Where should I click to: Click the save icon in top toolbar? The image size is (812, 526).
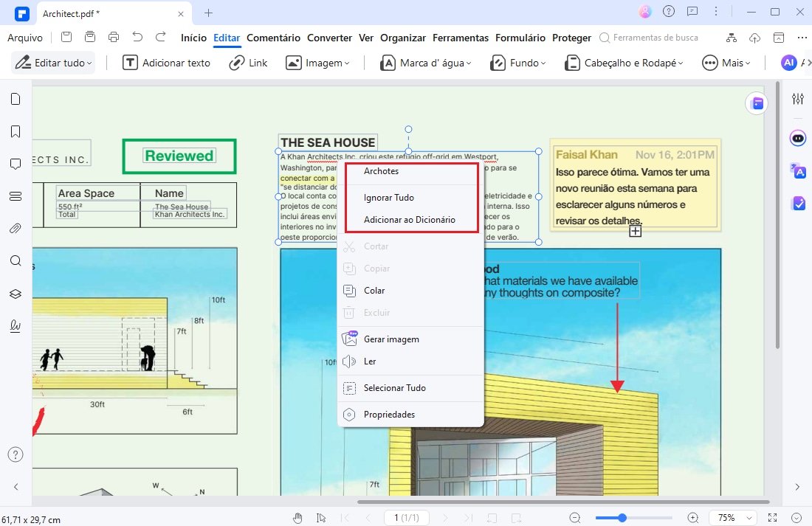click(66, 37)
